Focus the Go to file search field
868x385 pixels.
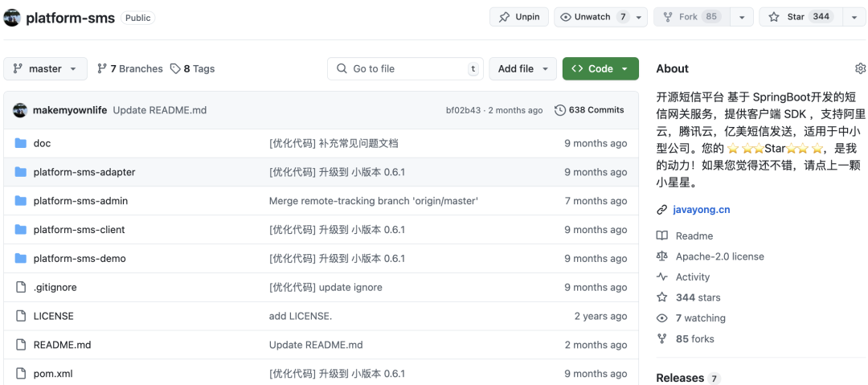click(x=405, y=68)
